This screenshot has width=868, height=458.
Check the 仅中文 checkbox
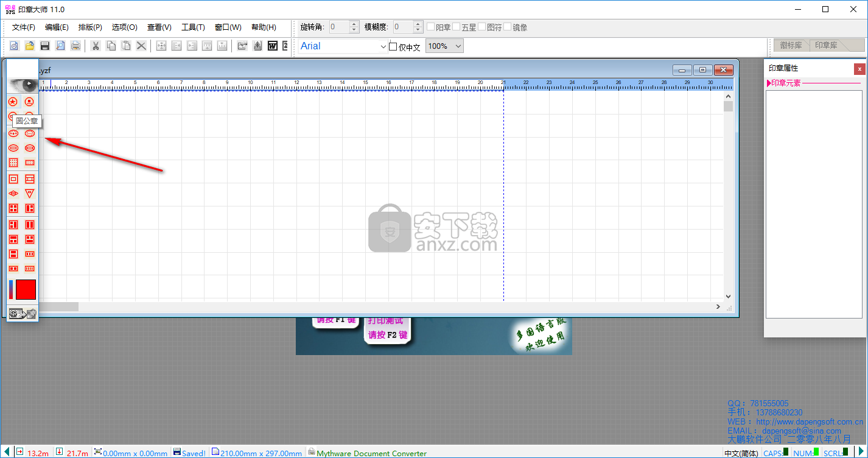393,46
